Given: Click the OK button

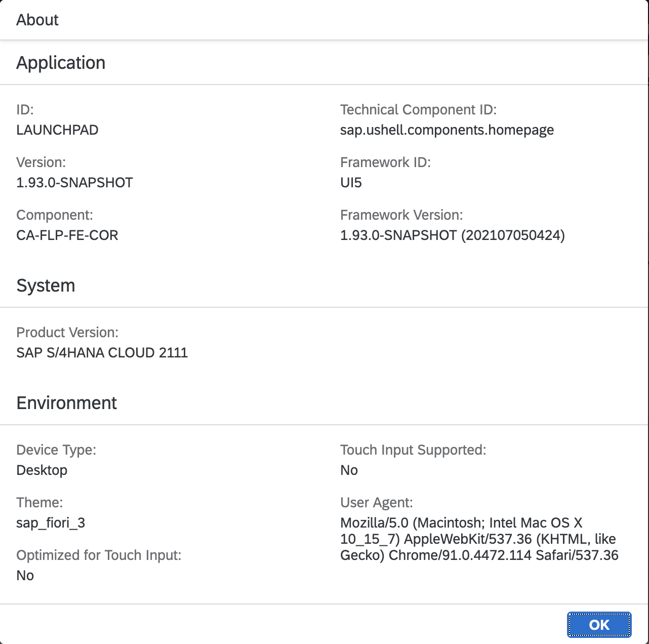Looking at the screenshot, I should (599, 625).
